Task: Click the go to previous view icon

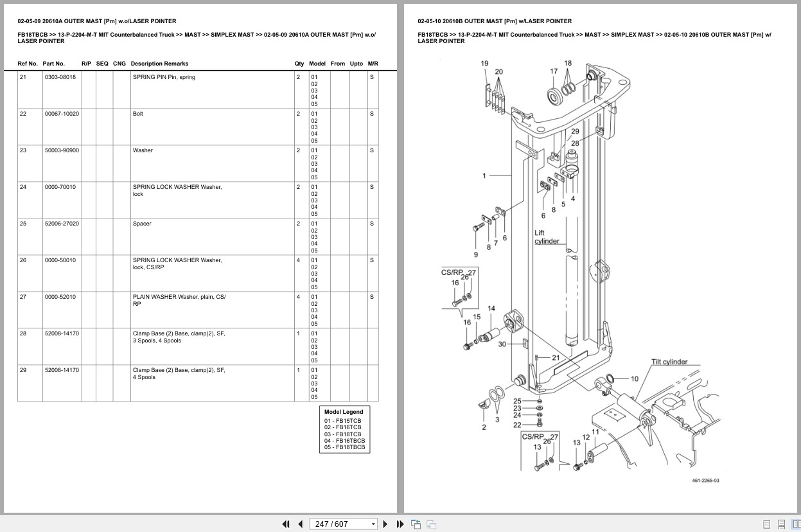Action: point(416,524)
